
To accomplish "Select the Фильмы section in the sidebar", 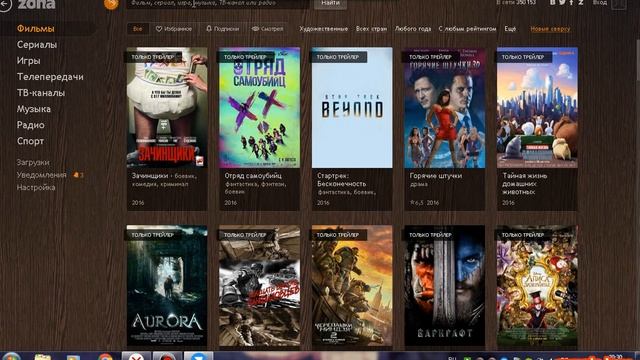I will [x=36, y=29].
